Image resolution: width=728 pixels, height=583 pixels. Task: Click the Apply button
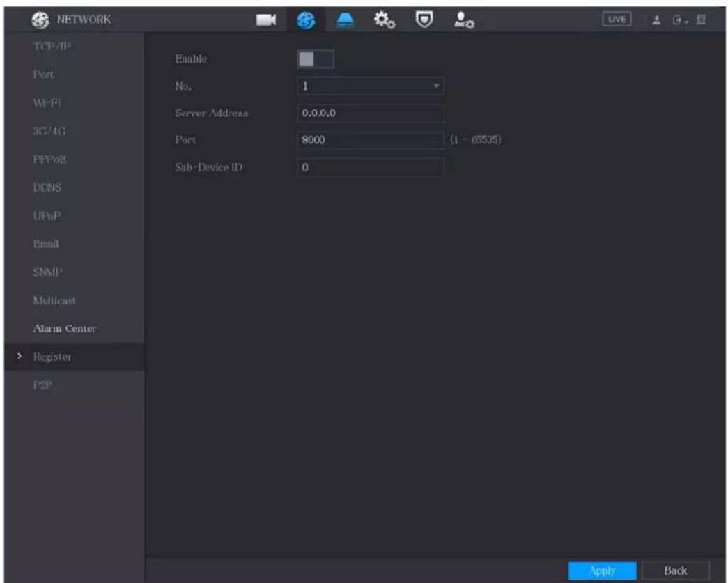click(602, 570)
